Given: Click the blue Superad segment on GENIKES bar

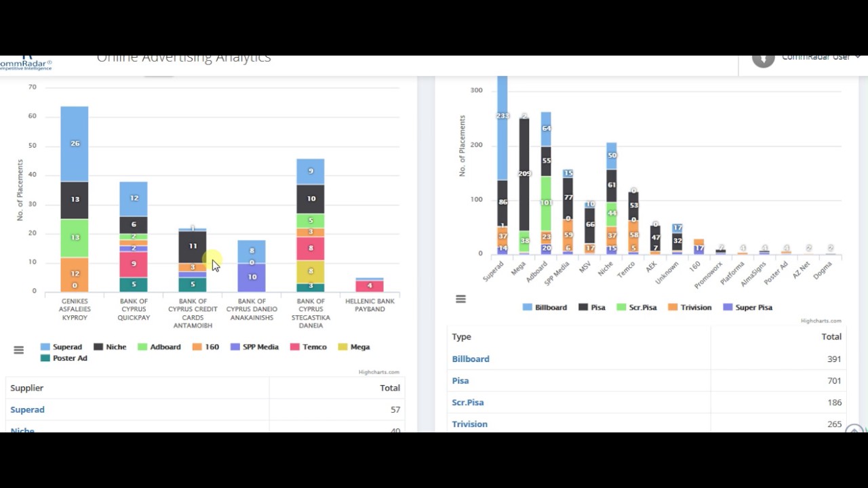Looking at the screenshot, I should [x=75, y=142].
